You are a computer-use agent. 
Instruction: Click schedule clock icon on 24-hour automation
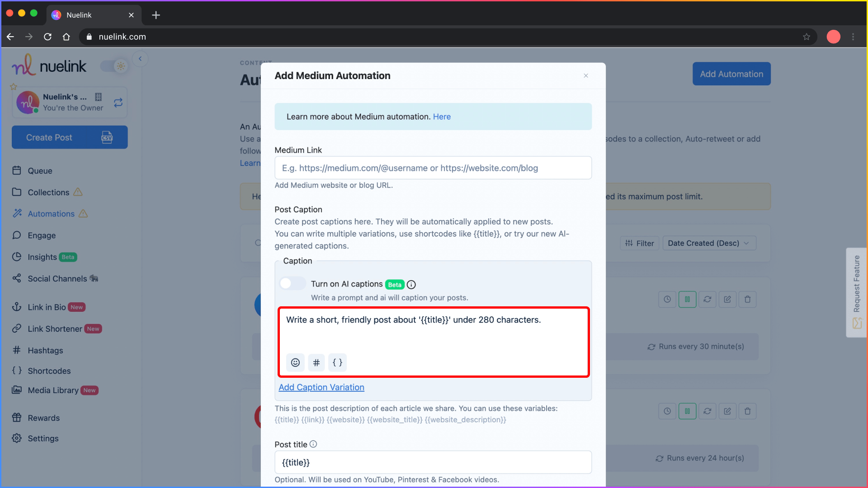667,411
